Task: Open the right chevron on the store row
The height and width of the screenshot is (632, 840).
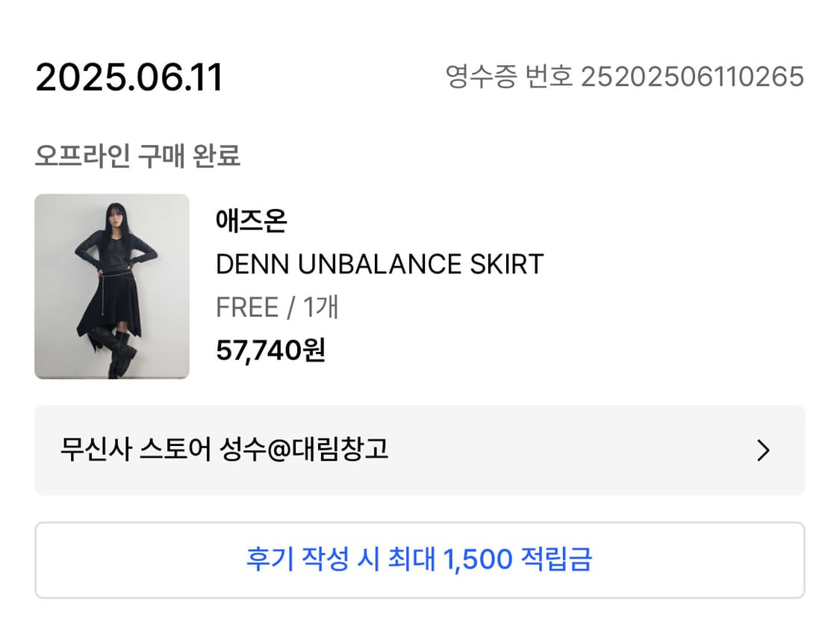Action: pyautogui.click(x=763, y=450)
